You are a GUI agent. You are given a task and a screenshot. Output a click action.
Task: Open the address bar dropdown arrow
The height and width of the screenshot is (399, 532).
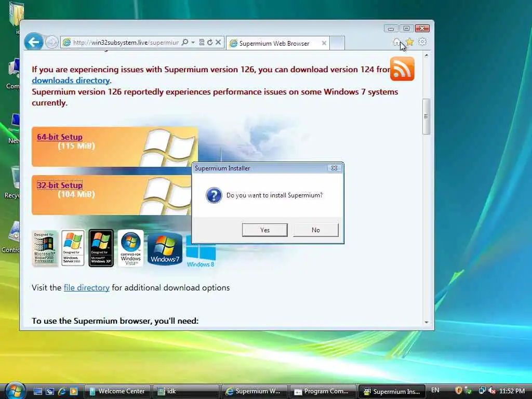(193, 43)
